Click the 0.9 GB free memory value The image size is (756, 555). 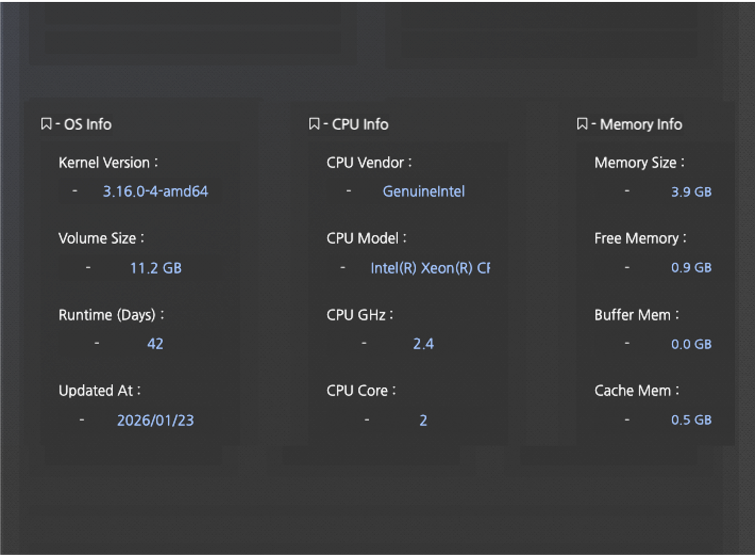click(691, 268)
